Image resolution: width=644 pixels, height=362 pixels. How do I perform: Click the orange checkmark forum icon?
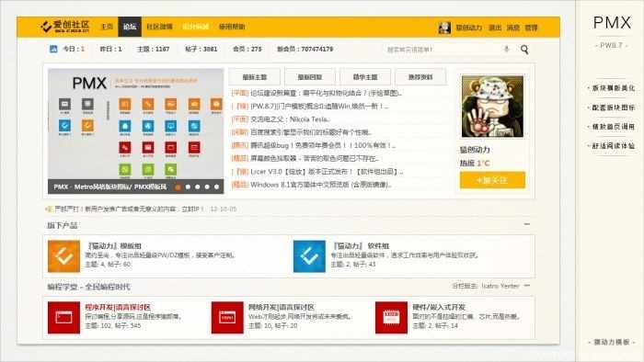coord(63,256)
